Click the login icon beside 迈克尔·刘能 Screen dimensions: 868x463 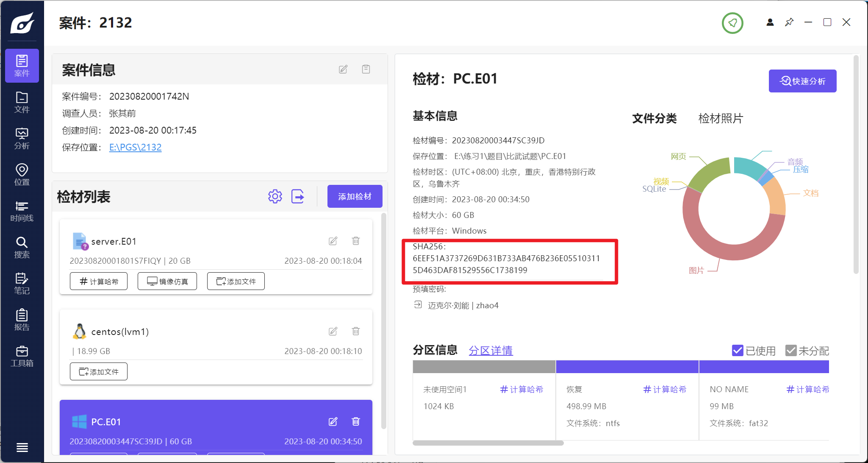click(418, 305)
